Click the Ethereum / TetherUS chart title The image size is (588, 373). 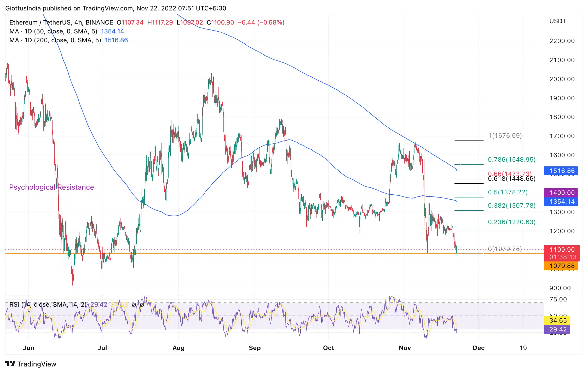point(61,22)
